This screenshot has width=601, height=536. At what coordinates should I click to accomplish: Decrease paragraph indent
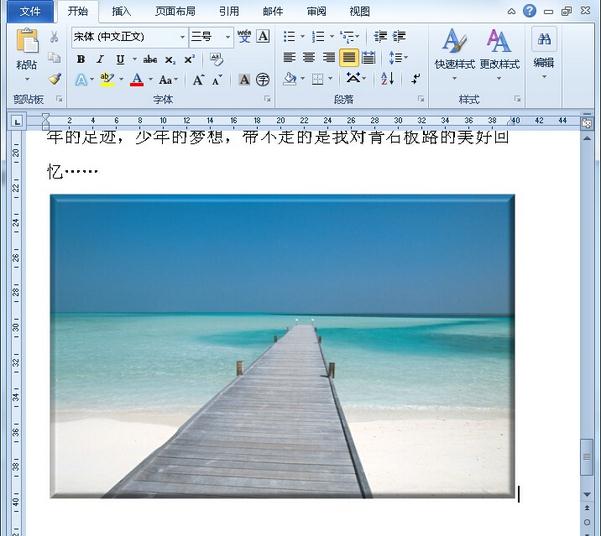coord(380,36)
